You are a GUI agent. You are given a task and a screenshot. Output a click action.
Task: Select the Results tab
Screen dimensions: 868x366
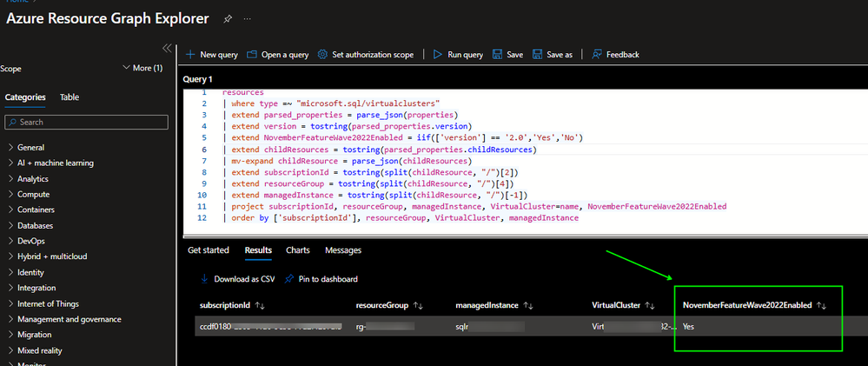258,250
